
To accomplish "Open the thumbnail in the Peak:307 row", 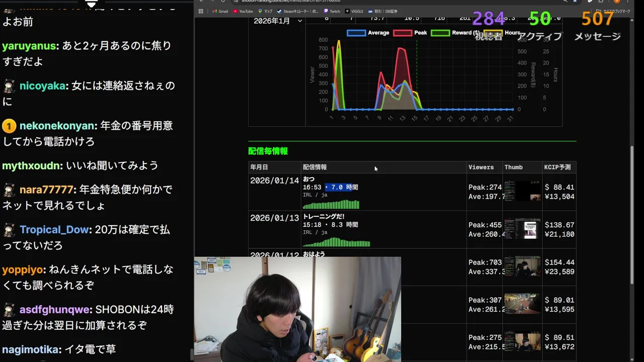I will pos(523,304).
